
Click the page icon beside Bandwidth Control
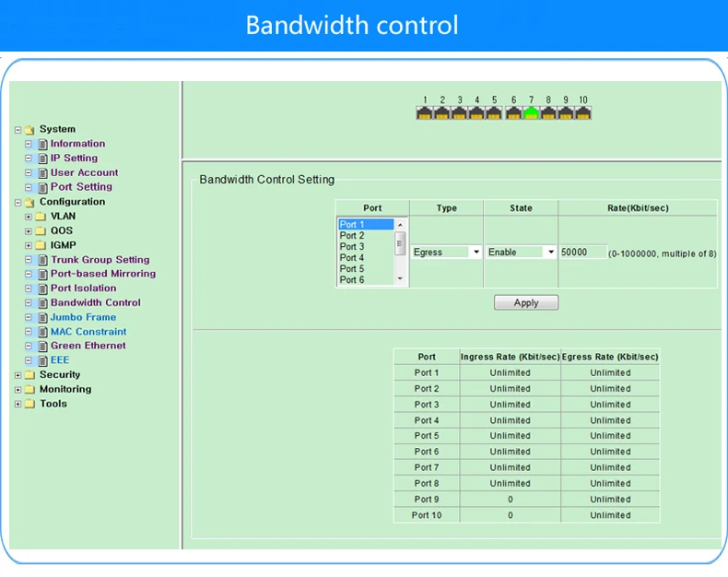tap(42, 303)
